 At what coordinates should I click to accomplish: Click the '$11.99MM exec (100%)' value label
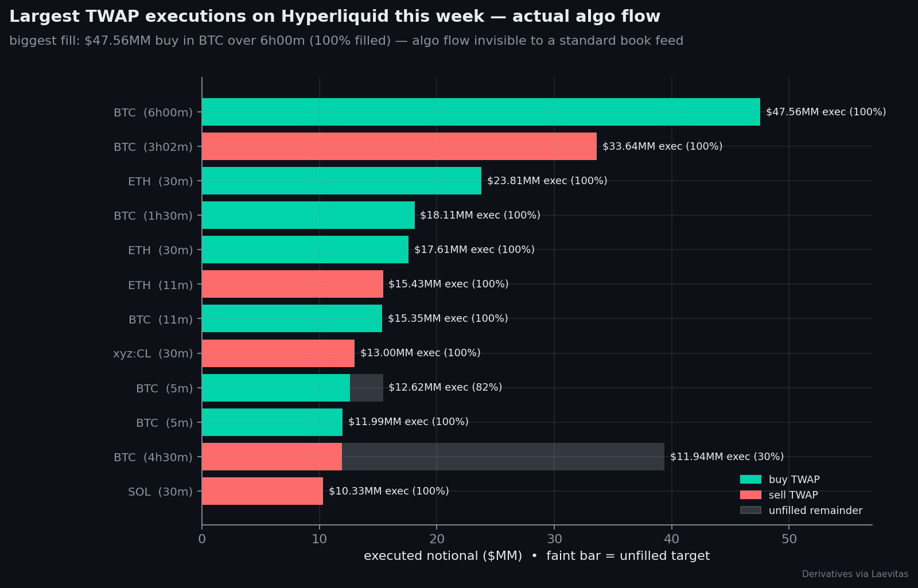pyautogui.click(x=409, y=422)
